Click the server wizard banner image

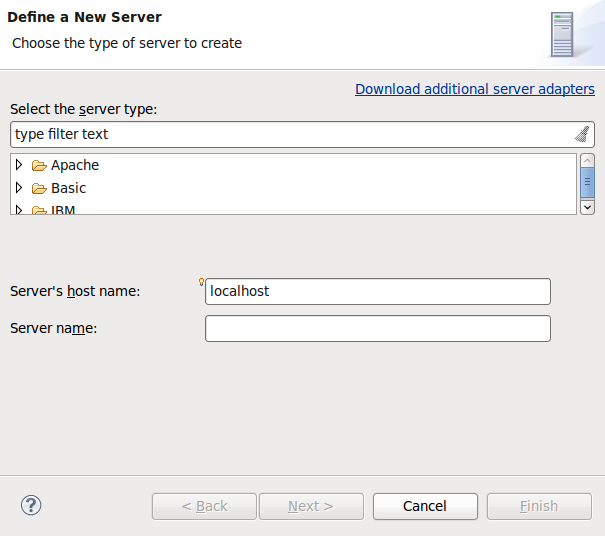pyautogui.click(x=563, y=34)
